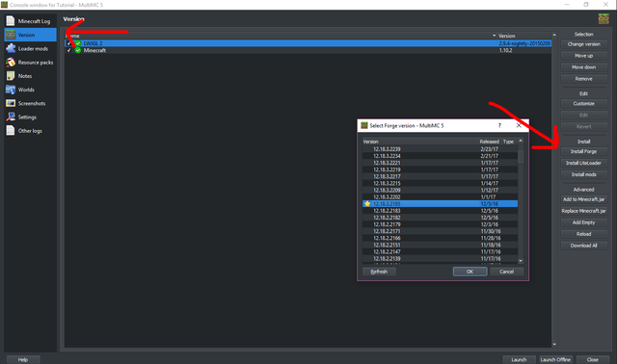
Task: Open the Minecraft Log page icon
Action: (x=11, y=21)
